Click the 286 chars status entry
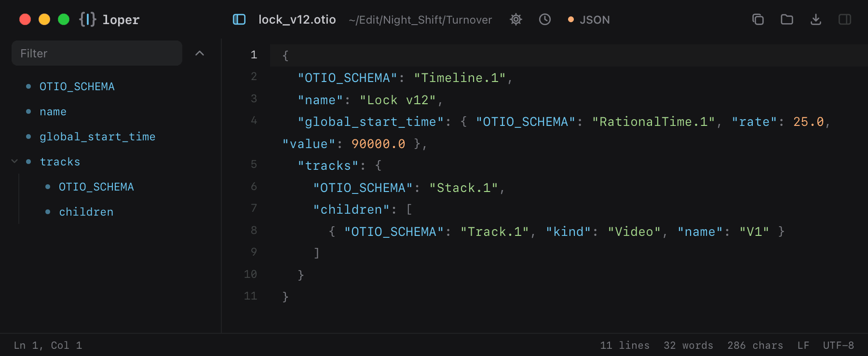The image size is (868, 356). click(x=755, y=345)
